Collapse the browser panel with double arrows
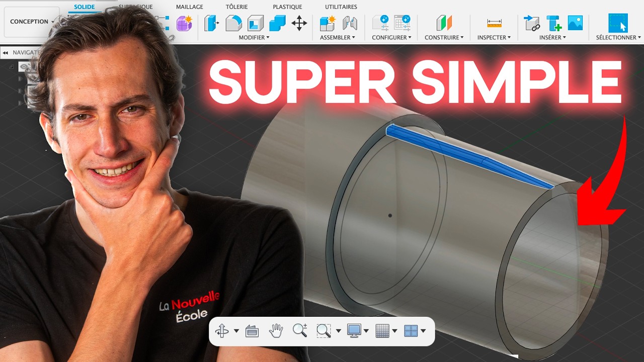Viewport: 644px width, 362px height. pyautogui.click(x=5, y=52)
